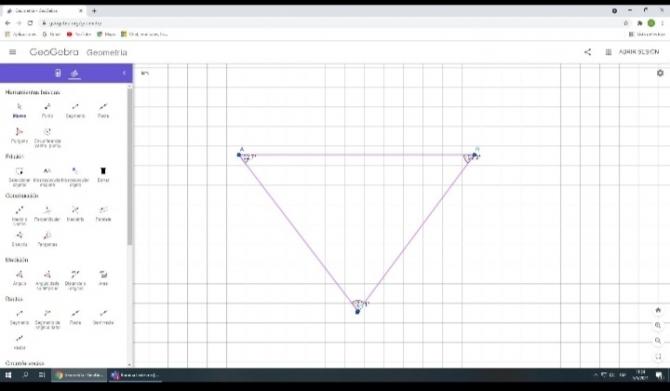Switch to the tools panel tab

74,73
